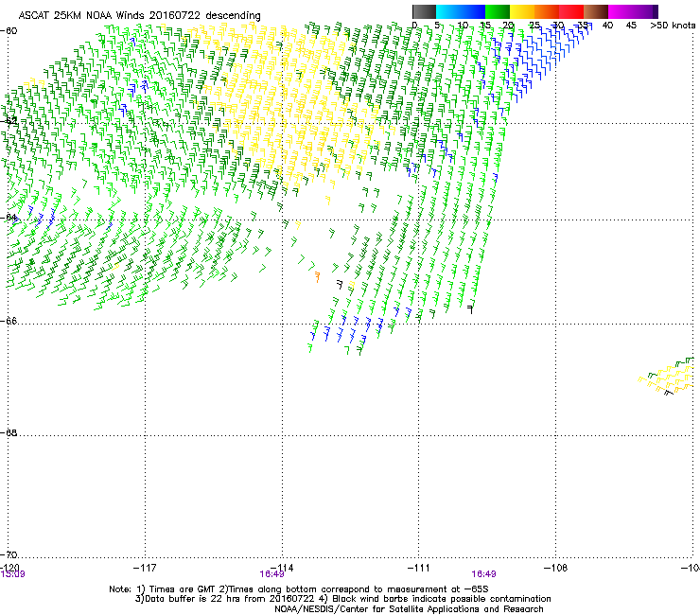Click the note line '3)Data buffer is 22 hrs'
Screen dimensions: 700x615
[x=342, y=599]
